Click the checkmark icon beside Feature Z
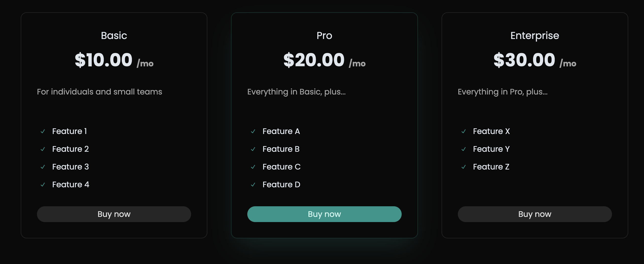 pyautogui.click(x=464, y=167)
